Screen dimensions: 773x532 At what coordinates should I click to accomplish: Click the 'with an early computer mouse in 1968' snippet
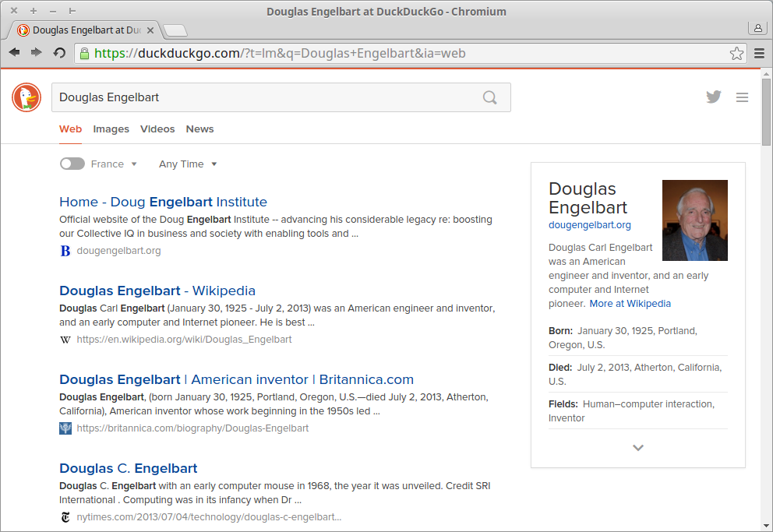click(x=274, y=492)
